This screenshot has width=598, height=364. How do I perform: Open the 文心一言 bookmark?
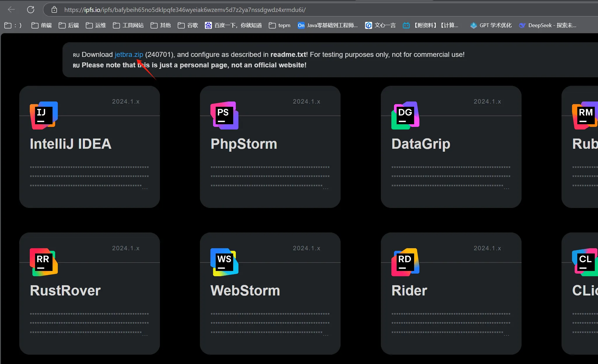click(380, 25)
